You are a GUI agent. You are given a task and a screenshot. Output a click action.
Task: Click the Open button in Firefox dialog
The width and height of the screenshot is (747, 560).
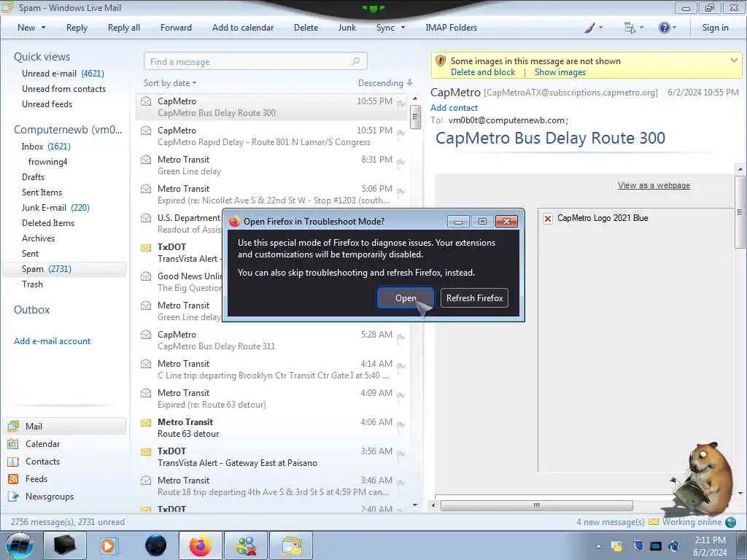[406, 298]
